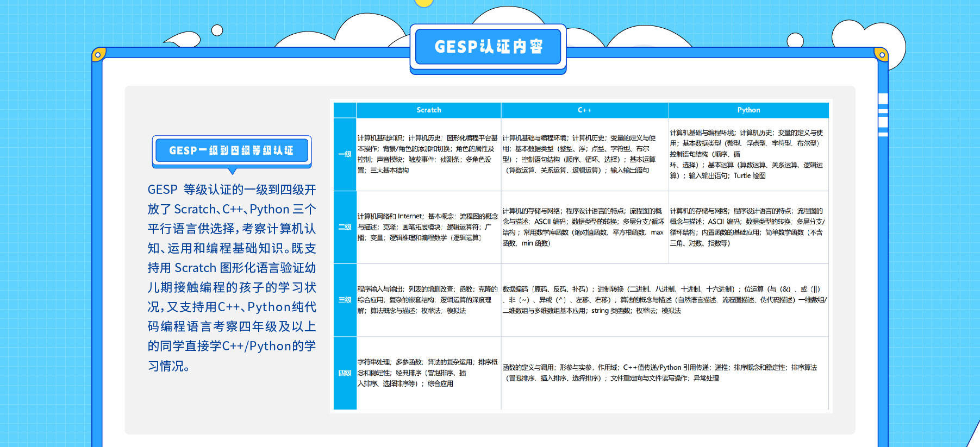Viewport: 980px width, 447px height.
Task: Select the Python column header
Action: (x=748, y=110)
